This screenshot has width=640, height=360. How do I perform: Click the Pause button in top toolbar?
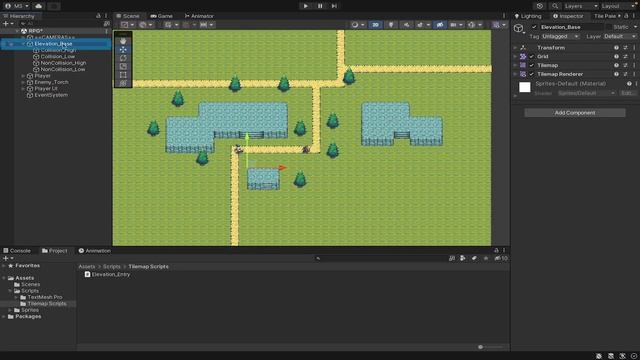pyautogui.click(x=320, y=6)
